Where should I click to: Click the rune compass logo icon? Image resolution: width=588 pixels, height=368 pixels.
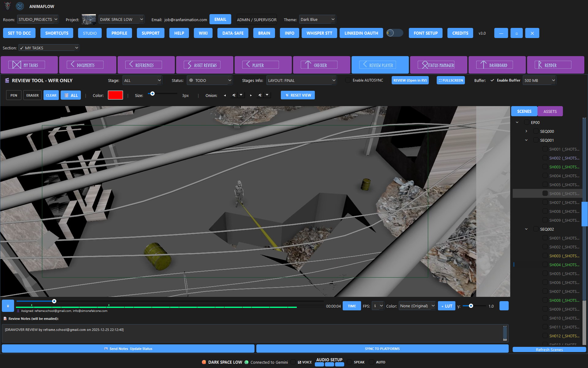[x=20, y=6]
